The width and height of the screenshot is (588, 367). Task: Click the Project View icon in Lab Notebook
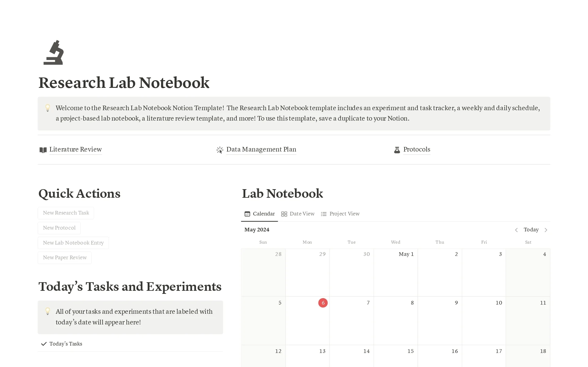[324, 214]
